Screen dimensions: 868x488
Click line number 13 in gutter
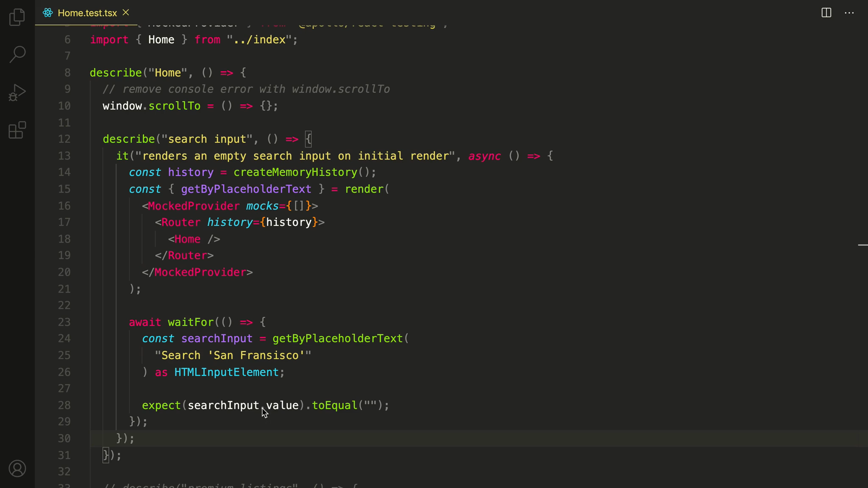64,156
